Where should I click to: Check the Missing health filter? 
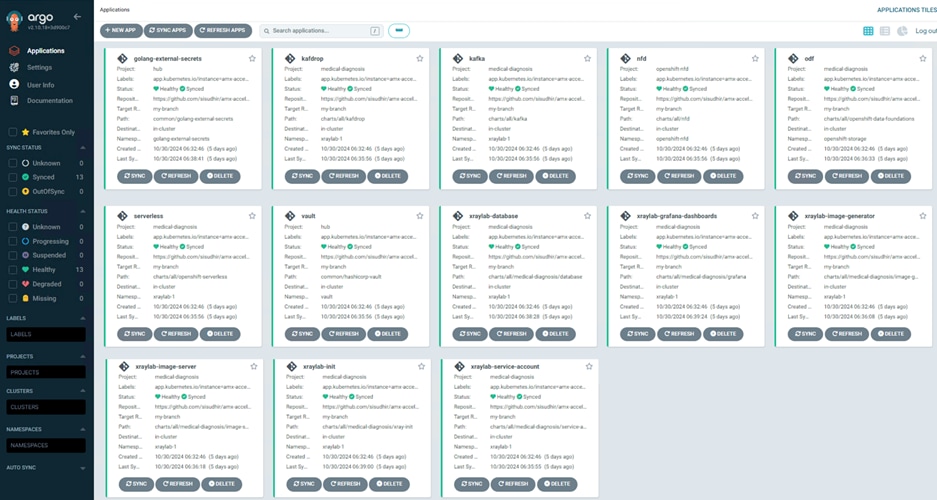pos(13,299)
